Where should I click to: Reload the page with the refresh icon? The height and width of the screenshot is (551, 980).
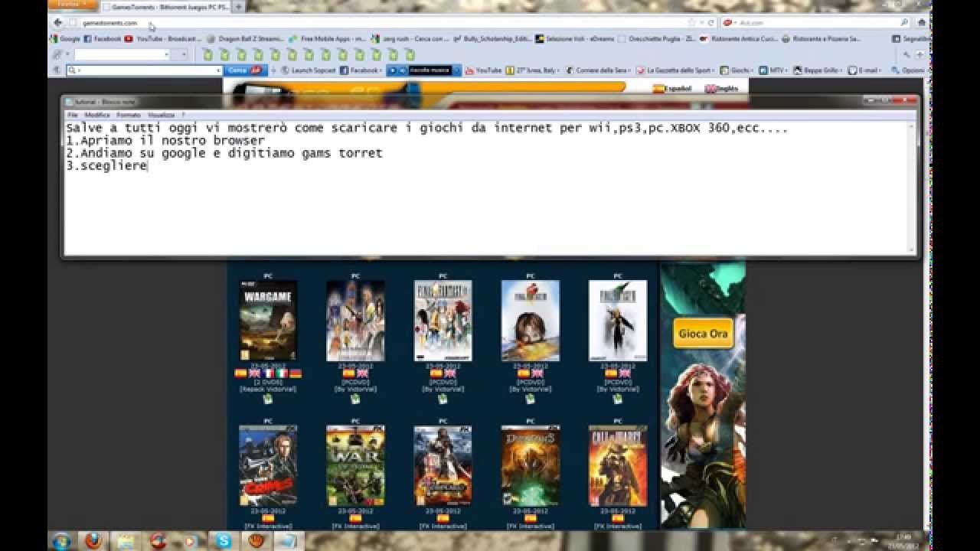(711, 23)
